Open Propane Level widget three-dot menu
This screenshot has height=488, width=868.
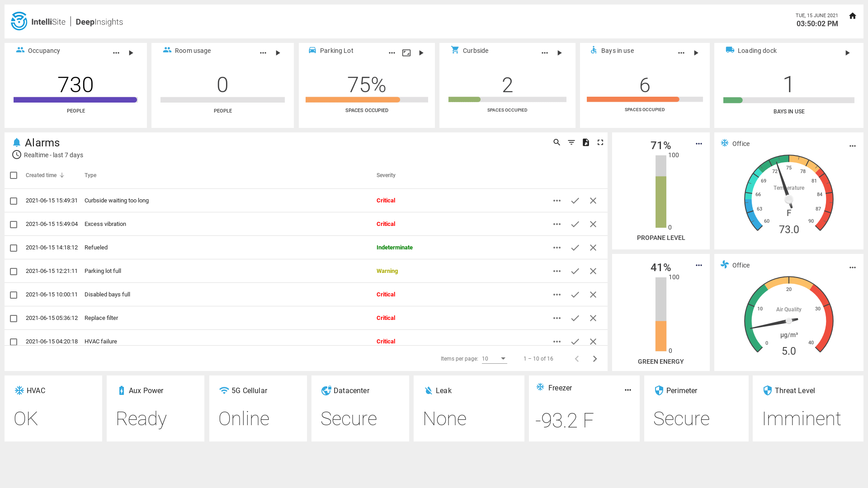click(698, 144)
